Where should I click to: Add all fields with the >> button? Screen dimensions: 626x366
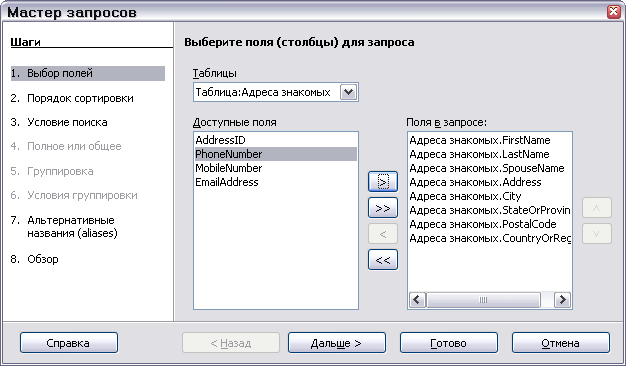click(x=383, y=208)
